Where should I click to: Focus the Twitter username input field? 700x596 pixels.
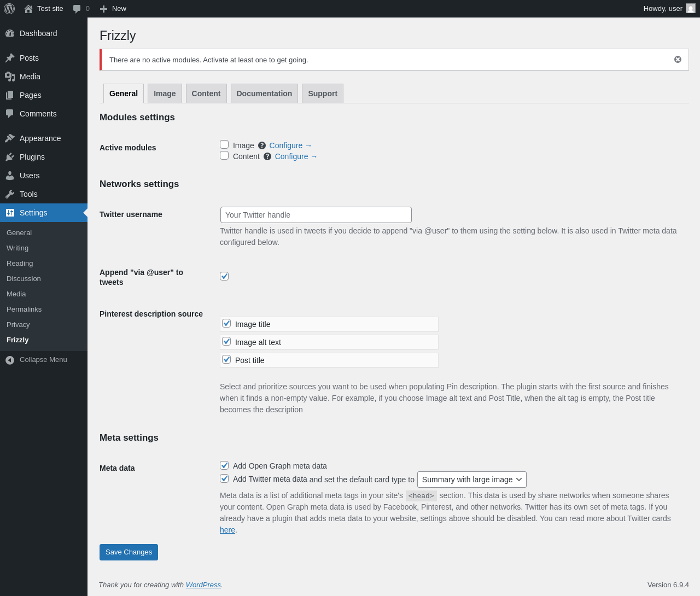(x=316, y=215)
